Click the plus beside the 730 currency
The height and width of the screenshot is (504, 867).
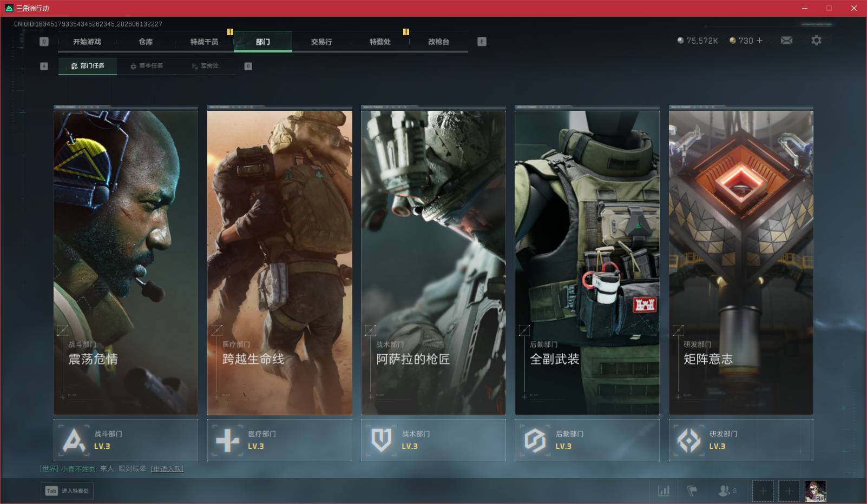click(759, 41)
